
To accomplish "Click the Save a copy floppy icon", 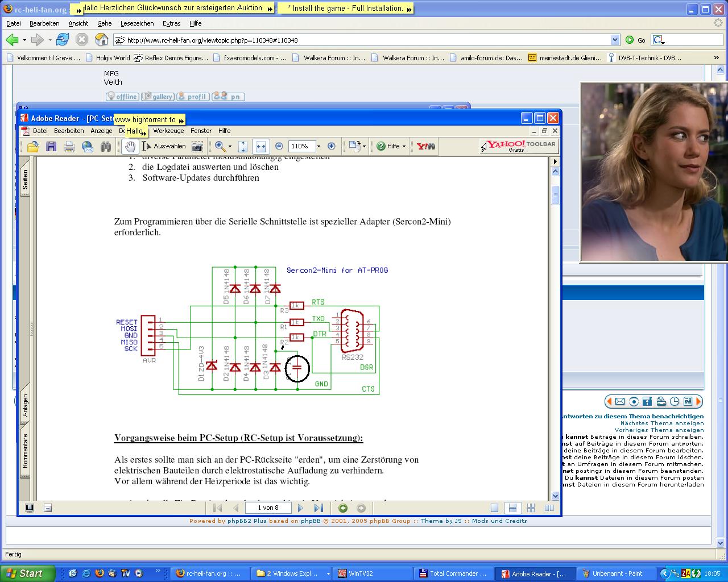I will point(51,147).
